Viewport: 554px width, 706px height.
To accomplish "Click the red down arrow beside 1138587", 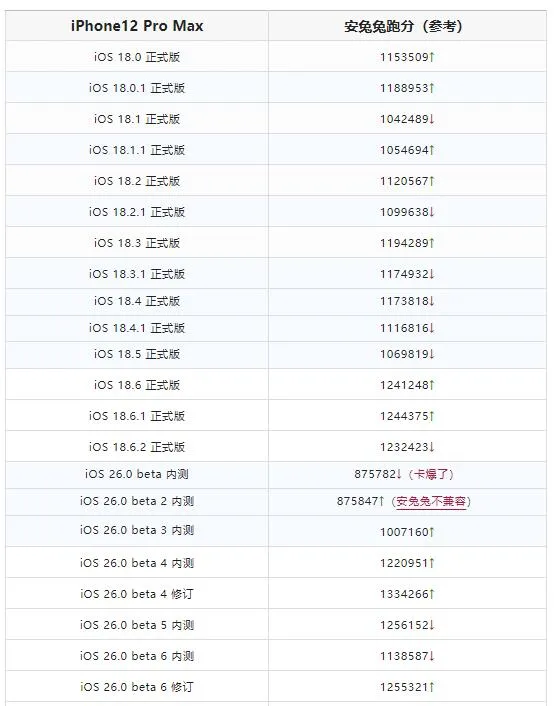I will pyautogui.click(x=431, y=656).
